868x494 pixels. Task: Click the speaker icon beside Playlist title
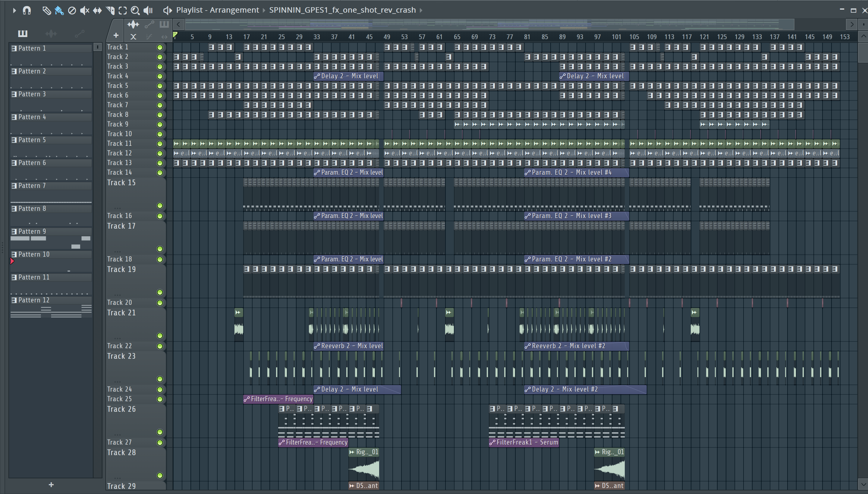[167, 11]
